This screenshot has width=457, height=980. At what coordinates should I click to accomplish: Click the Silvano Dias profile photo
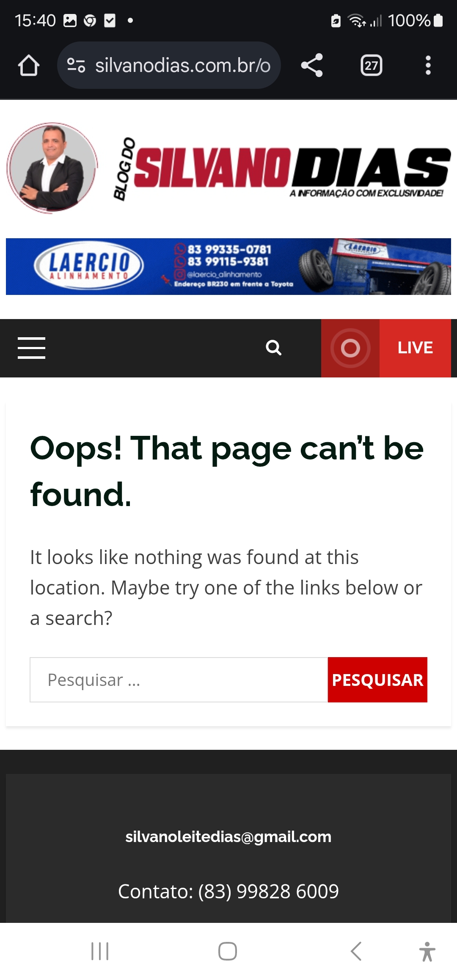tap(52, 168)
